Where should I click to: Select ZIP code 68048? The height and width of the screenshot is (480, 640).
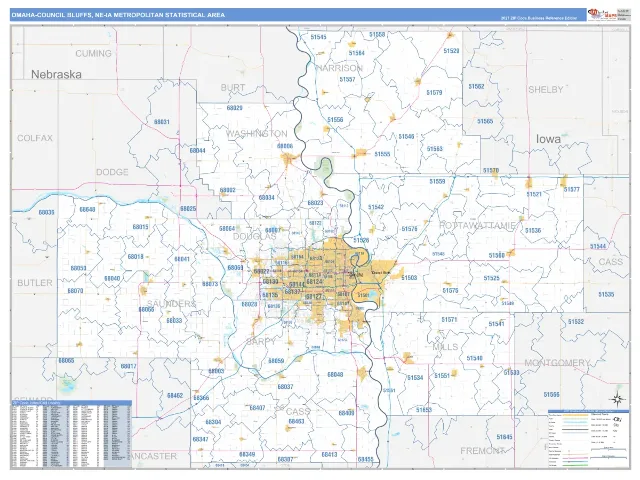pyautogui.click(x=335, y=375)
